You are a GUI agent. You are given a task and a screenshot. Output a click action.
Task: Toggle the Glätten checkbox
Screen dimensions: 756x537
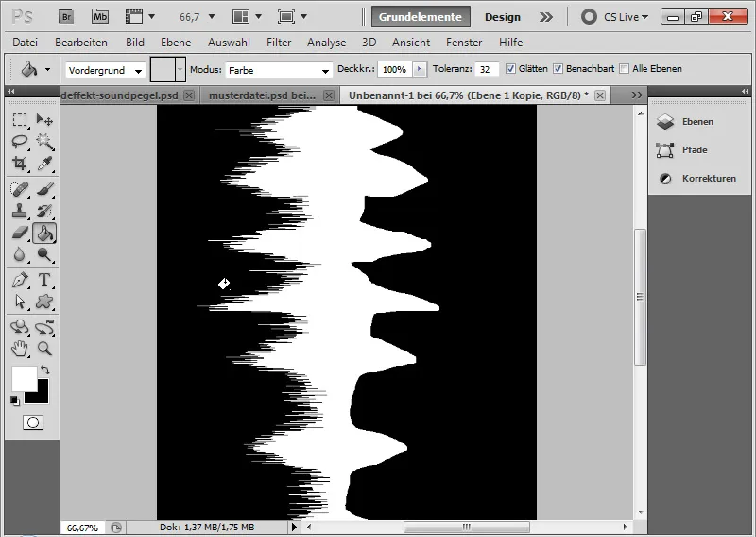click(511, 69)
